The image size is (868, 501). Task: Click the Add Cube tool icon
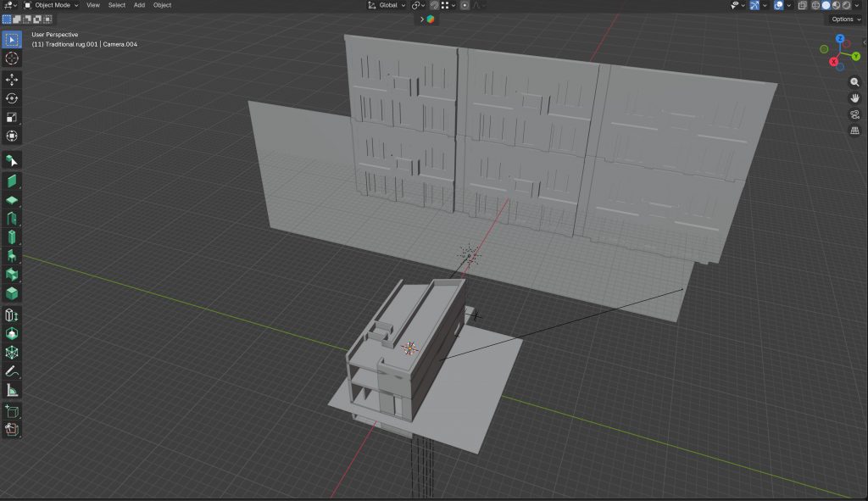click(12, 410)
